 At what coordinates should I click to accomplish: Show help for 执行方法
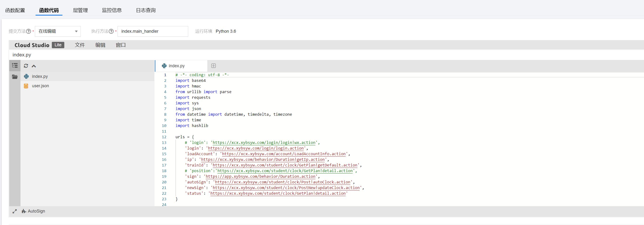111,31
